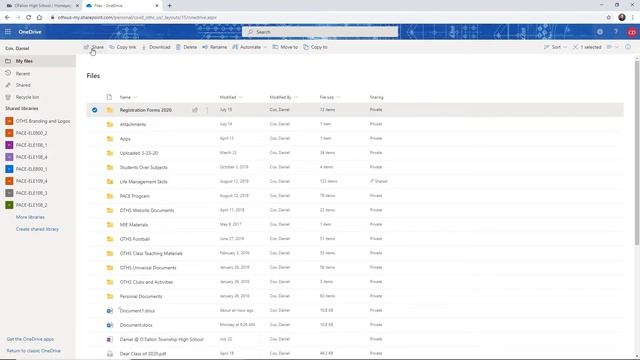Click the file type column header icon
The image size is (640, 360).
(x=109, y=97)
